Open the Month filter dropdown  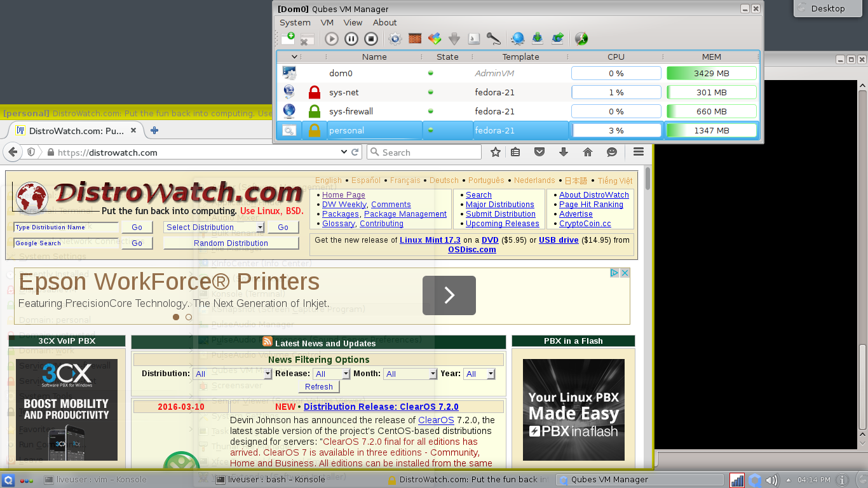pyautogui.click(x=410, y=374)
